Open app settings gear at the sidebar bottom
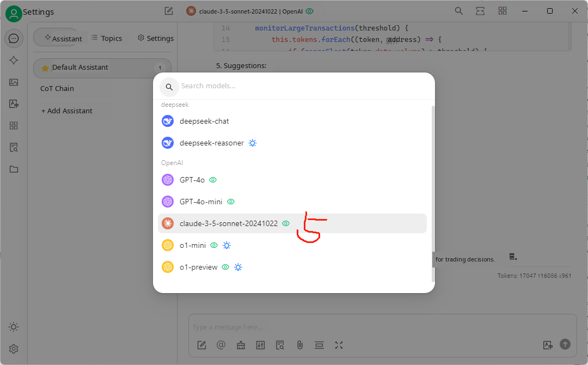This screenshot has width=588, height=365. [14, 349]
